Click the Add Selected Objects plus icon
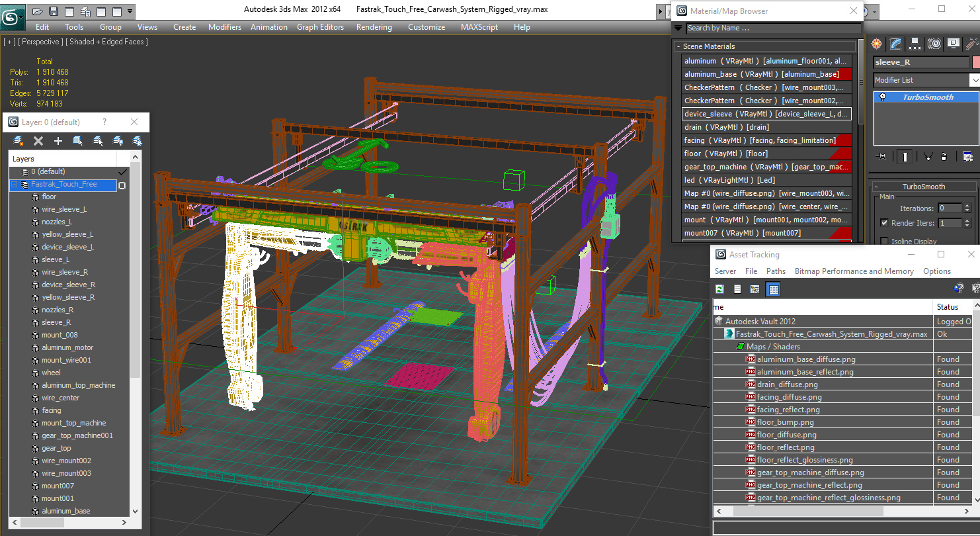Image resolution: width=980 pixels, height=536 pixels. pyautogui.click(x=58, y=141)
